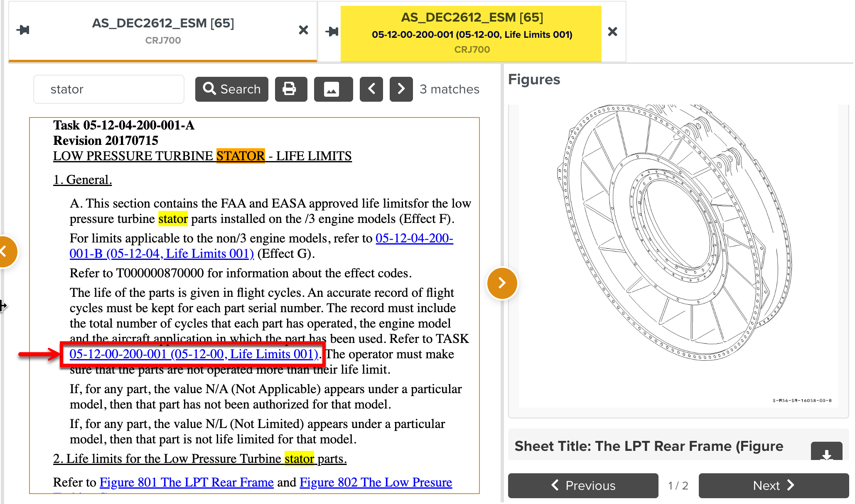
Task: Open link 05-12-00-200-001 Life Limits 001
Action: pos(194,354)
